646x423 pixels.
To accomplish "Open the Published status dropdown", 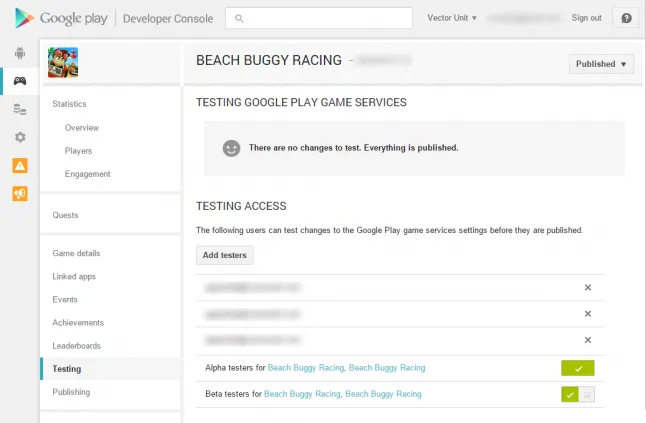I will click(x=601, y=64).
